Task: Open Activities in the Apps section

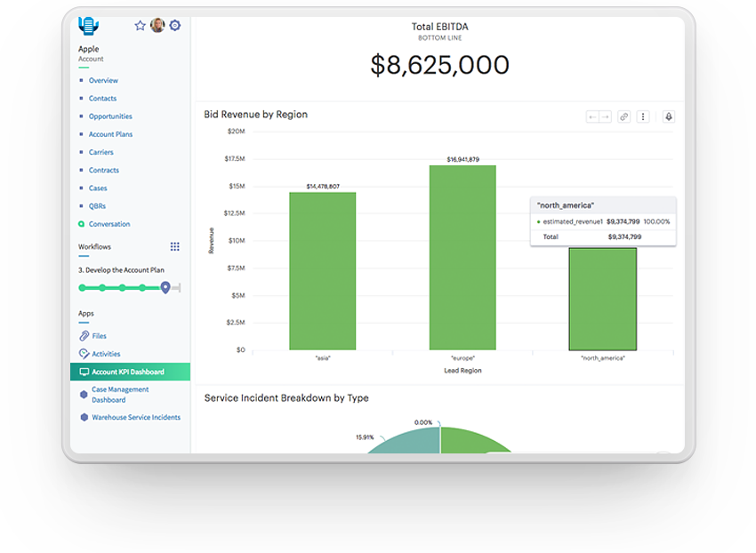Action: coord(106,354)
